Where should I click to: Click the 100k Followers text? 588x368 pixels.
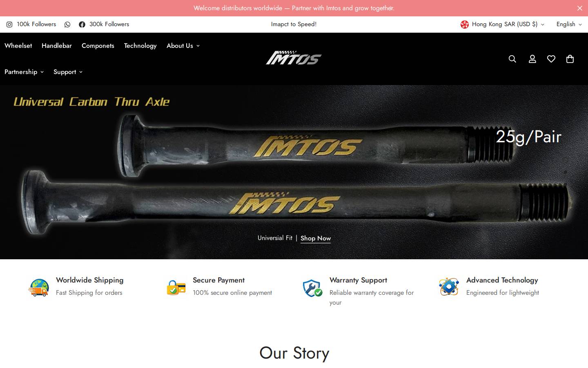pos(36,24)
